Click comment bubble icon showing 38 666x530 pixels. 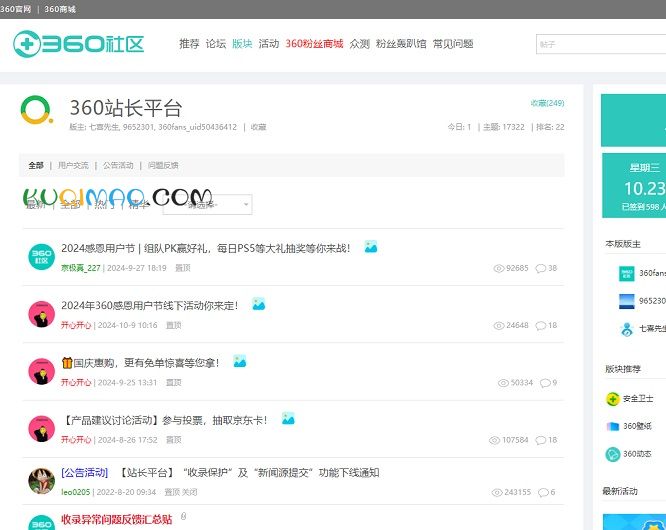(541, 268)
